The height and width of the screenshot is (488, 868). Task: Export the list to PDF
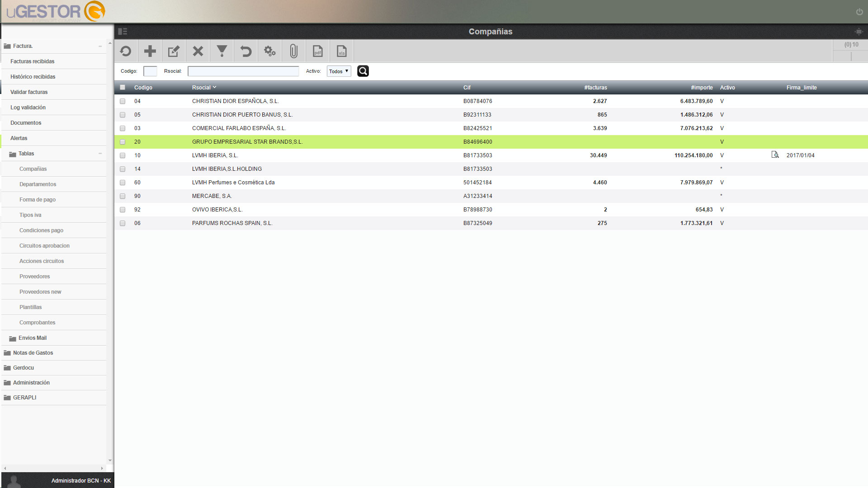tap(317, 51)
